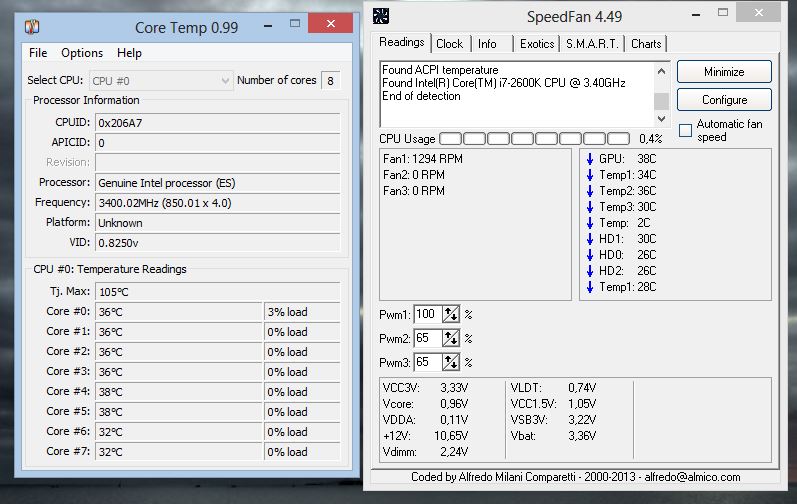This screenshot has width=797, height=504.
Task: Click the Fan3: 0 RPM reading
Action: [414, 191]
